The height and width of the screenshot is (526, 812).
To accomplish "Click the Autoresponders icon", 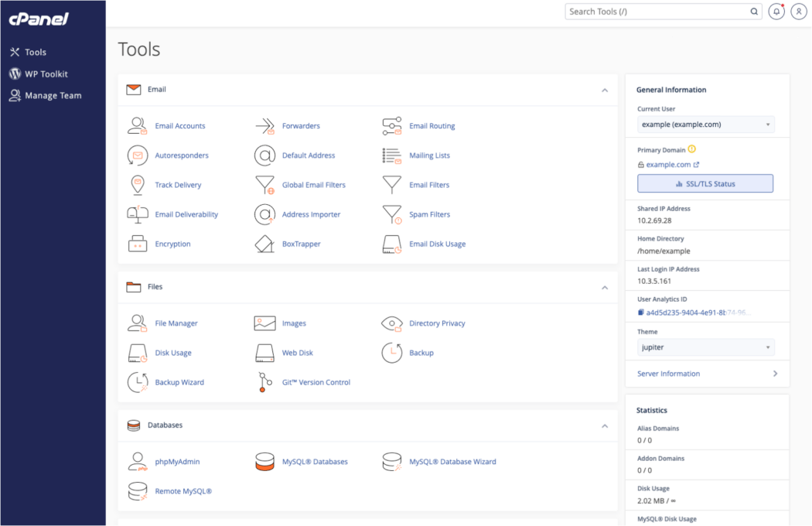I will click(137, 155).
